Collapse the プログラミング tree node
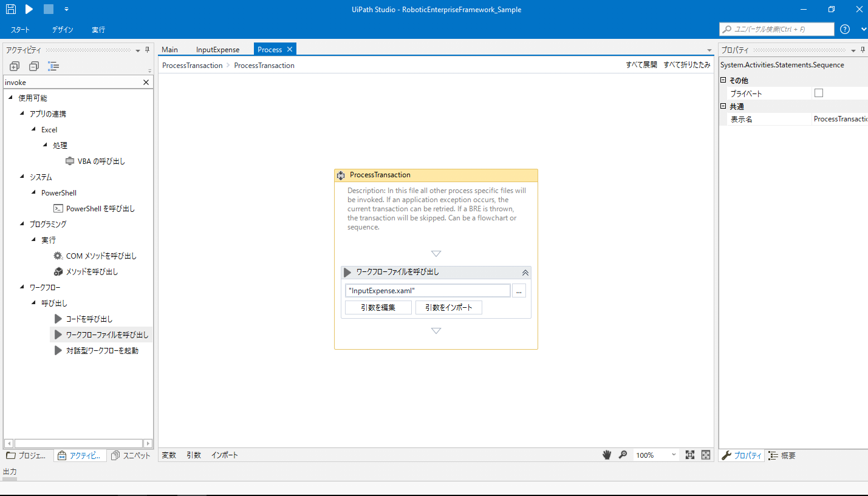Screen dimensions: 868x496 (x=22, y=224)
